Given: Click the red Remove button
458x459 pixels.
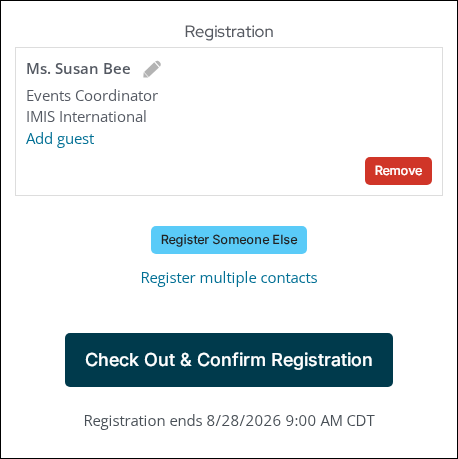Looking at the screenshot, I should coord(398,171).
